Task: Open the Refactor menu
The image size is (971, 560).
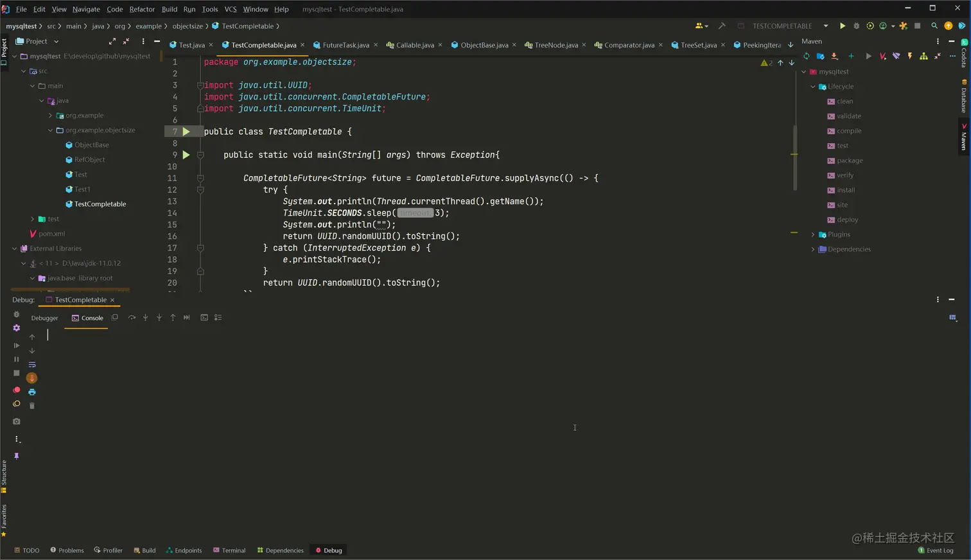Action: 142,9
